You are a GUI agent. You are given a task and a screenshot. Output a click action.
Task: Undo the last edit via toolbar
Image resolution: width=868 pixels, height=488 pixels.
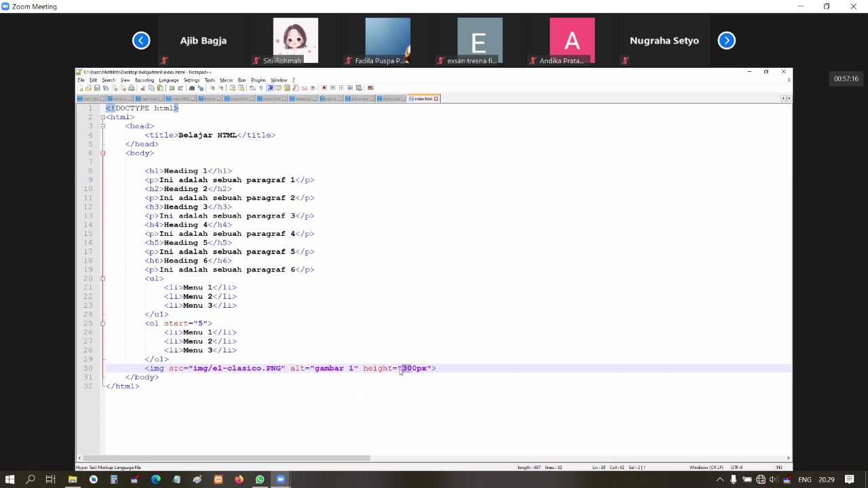172,88
